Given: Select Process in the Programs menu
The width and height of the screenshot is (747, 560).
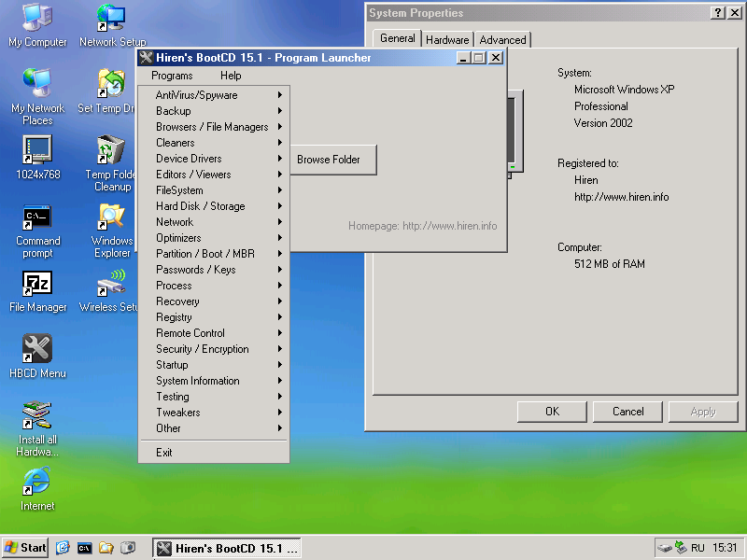Looking at the screenshot, I should point(214,286).
